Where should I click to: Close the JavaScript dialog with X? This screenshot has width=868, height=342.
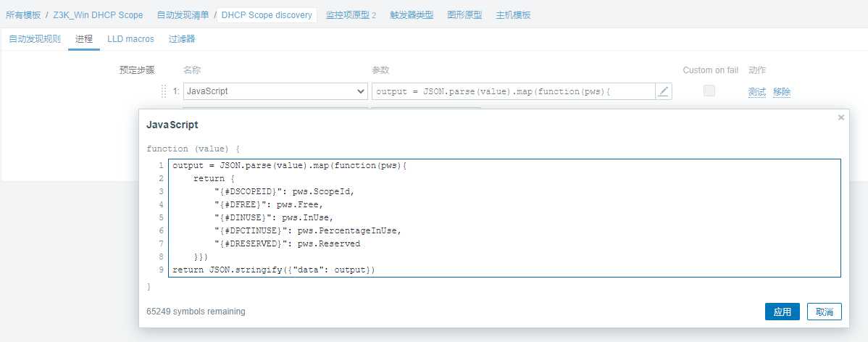(x=841, y=117)
